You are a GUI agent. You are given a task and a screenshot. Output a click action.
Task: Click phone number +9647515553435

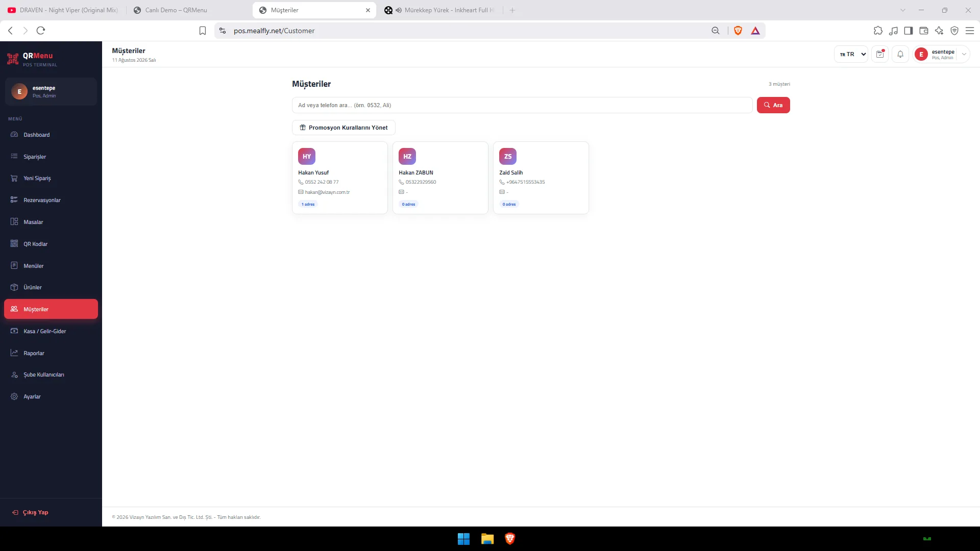point(525,182)
